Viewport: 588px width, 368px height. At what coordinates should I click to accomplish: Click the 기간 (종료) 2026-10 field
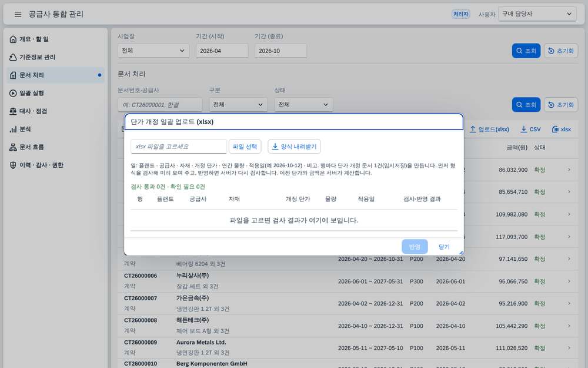280,51
